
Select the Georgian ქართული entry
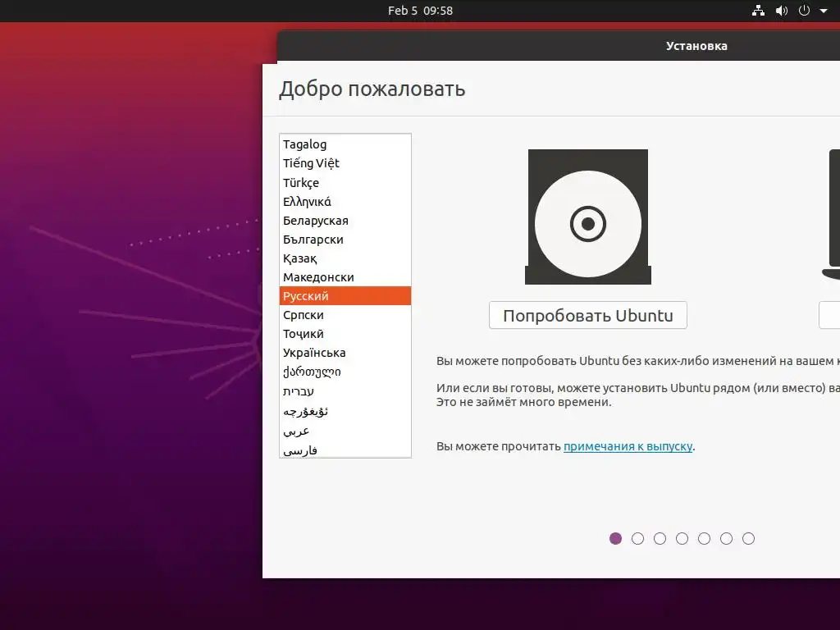(345, 372)
